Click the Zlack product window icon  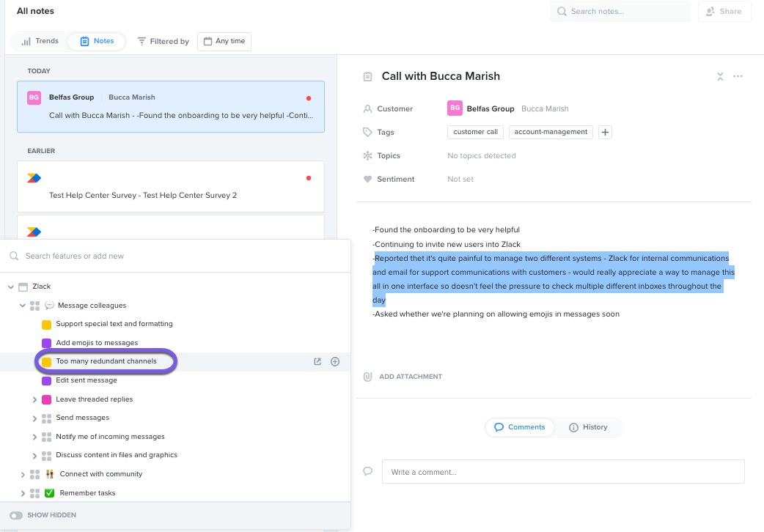coord(23,287)
